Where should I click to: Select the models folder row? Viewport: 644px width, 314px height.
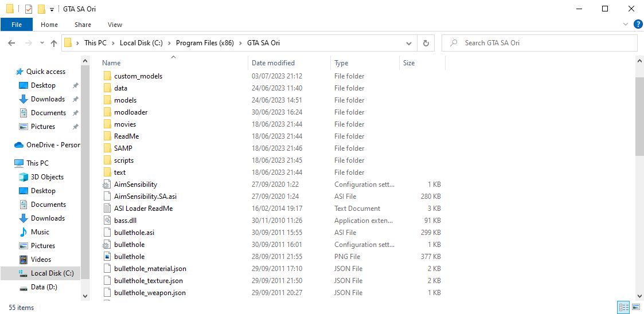(271, 100)
